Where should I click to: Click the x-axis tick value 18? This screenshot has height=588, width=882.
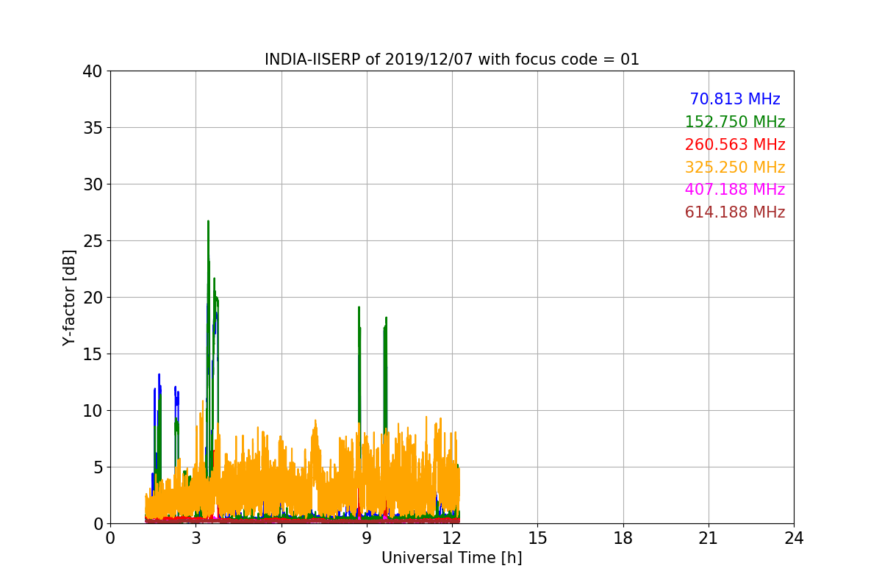[x=623, y=538]
